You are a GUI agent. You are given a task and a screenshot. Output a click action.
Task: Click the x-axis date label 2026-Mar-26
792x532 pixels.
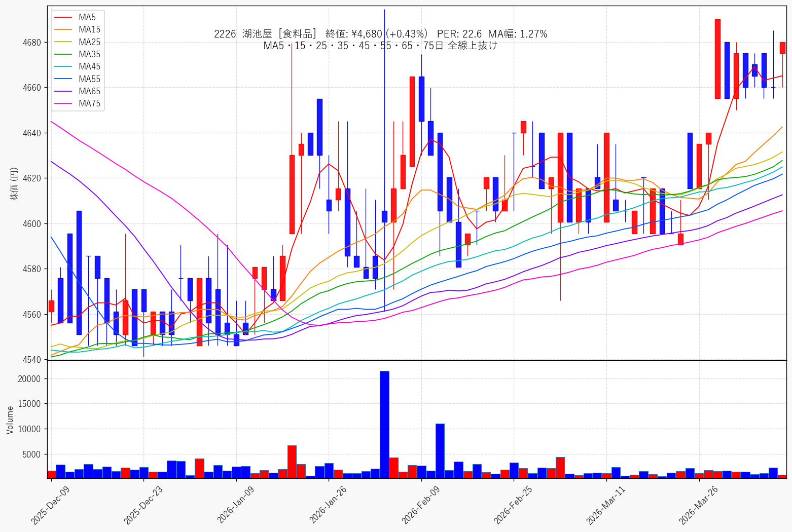(x=698, y=505)
